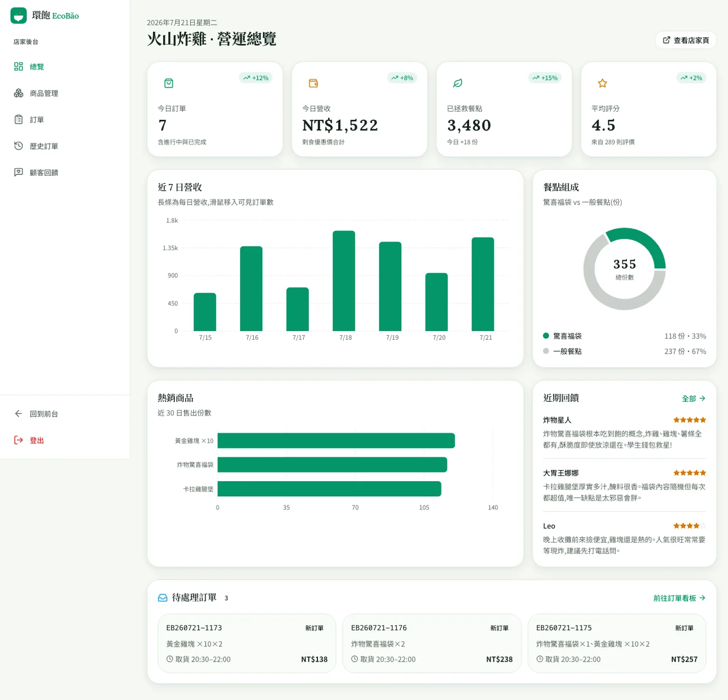Viewport: 728px width, 700px height.
Task: Open pending order card EB260721-1176
Action: pos(432,643)
